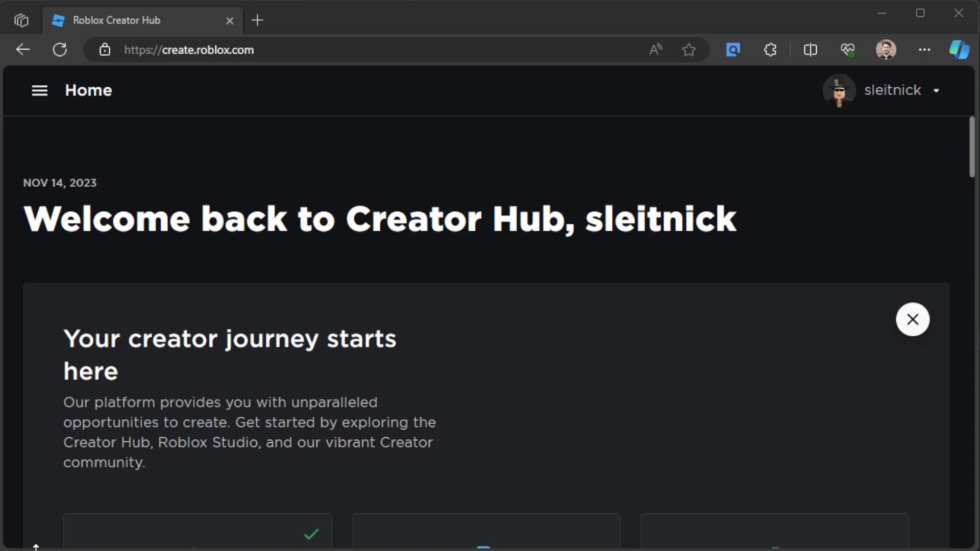The image size is (980, 551).
Task: Close the Roblox Creator Hub tab
Action: click(x=230, y=20)
